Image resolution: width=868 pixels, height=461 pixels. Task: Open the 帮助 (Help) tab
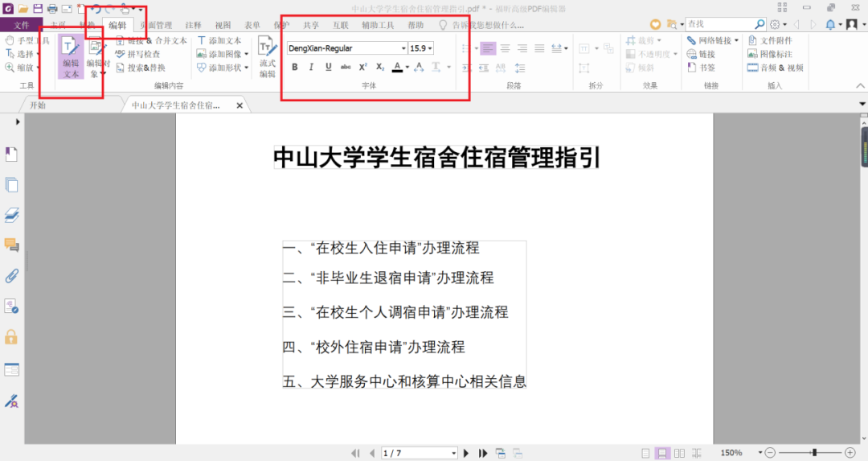coord(416,25)
